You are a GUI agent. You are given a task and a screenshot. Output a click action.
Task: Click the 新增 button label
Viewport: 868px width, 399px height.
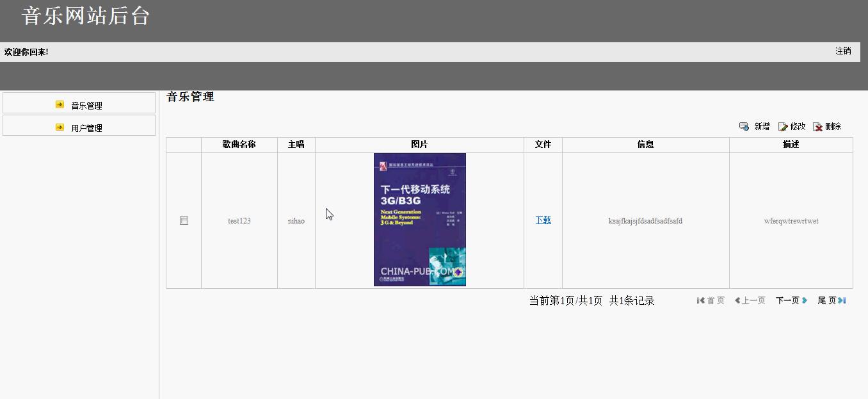[x=762, y=127]
